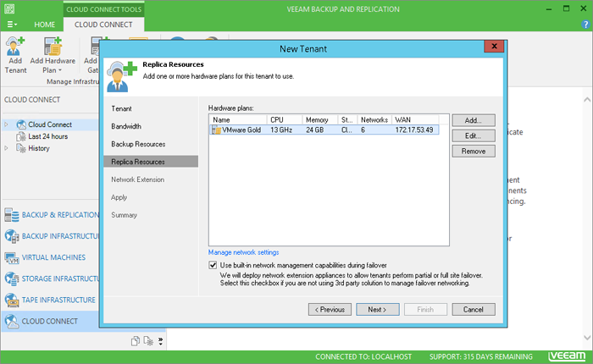This screenshot has width=593, height=364.
Task: Click the scroll-down arrow in the main window scrollbar
Action: (x=587, y=338)
